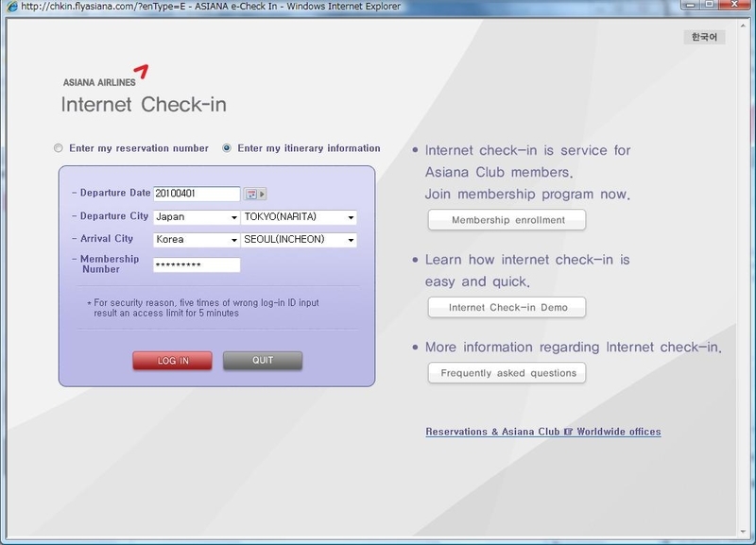Click the 'For security reason' notice text
Screen dimensions: 756x545
[x=203, y=308]
